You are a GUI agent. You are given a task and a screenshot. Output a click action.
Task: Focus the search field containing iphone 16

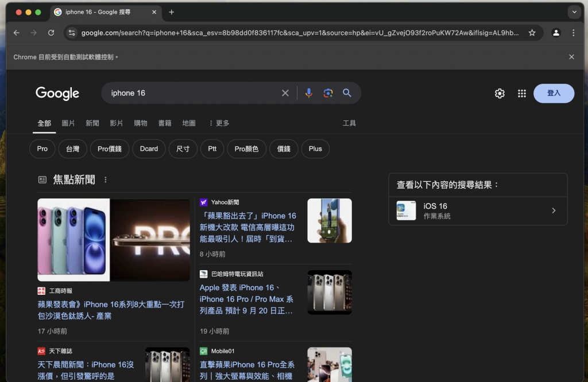pos(193,93)
